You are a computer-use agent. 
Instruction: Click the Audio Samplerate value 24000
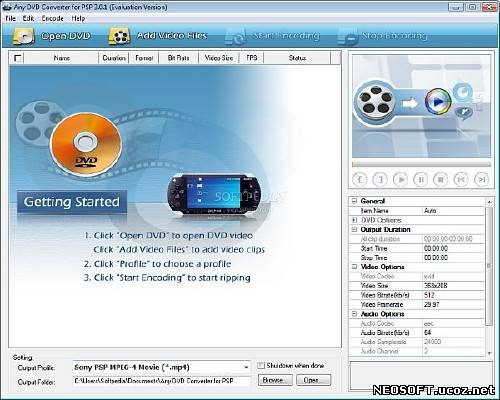[x=453, y=342]
